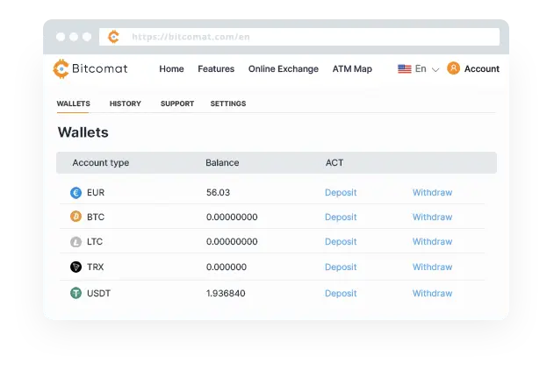Click the USDT account type label

click(x=98, y=293)
